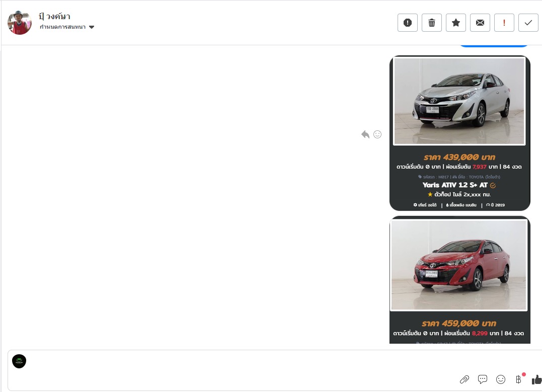Star this conversation

[x=455, y=23]
